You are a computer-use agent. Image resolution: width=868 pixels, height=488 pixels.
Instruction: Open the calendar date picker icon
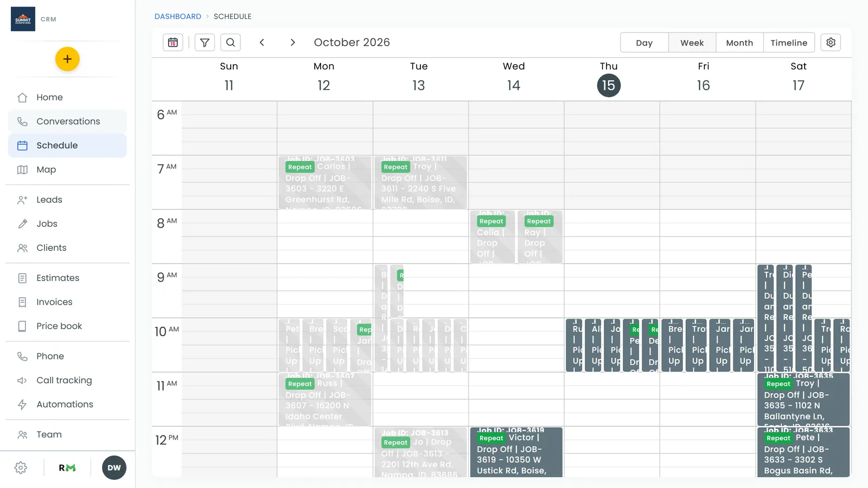click(x=173, y=42)
